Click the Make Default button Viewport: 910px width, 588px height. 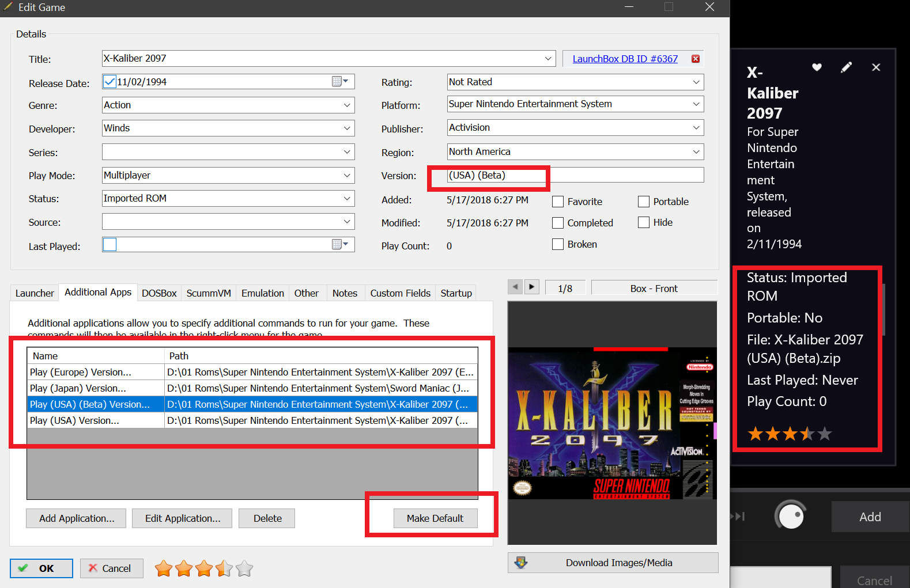[435, 518]
